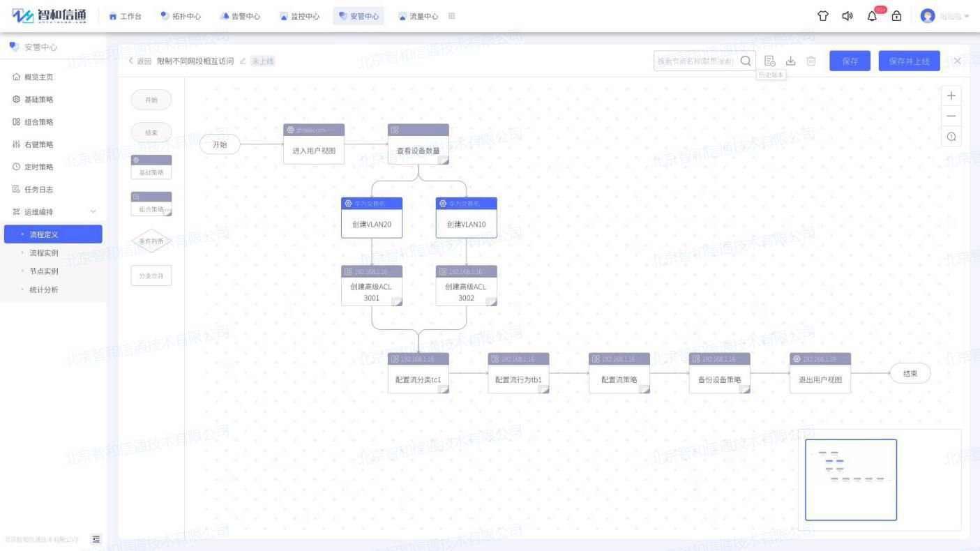The height and width of the screenshot is (551, 980).
Task: Click the pencil edit-name icon
Action: pos(243,61)
